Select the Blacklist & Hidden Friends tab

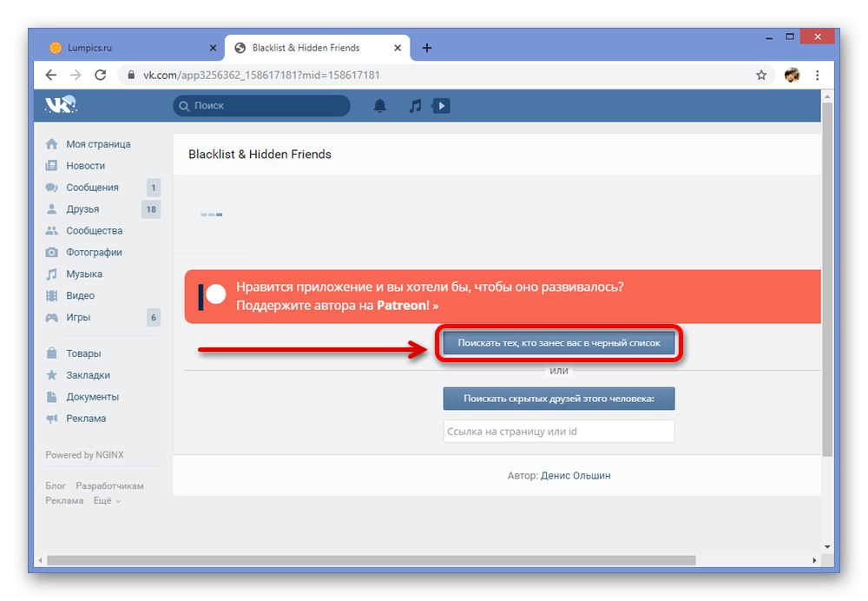click(317, 48)
